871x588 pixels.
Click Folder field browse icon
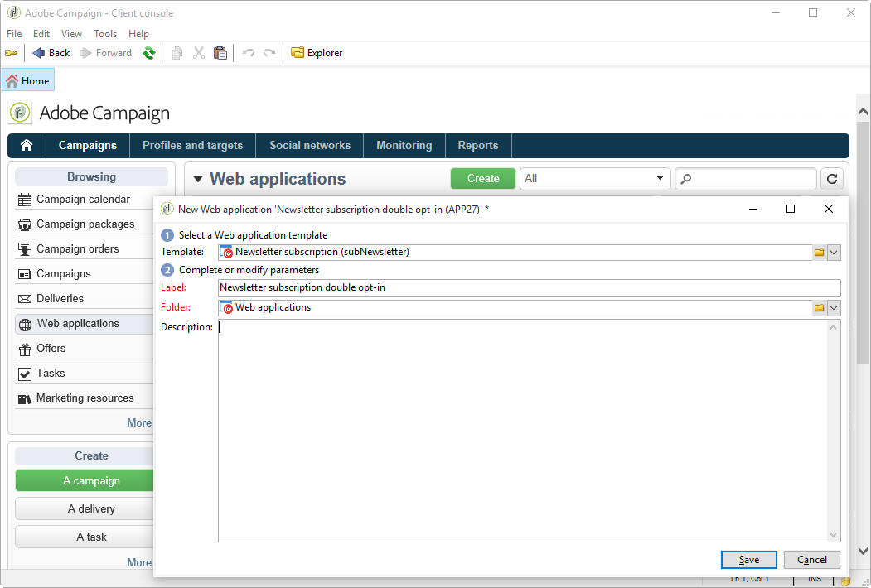(x=820, y=307)
